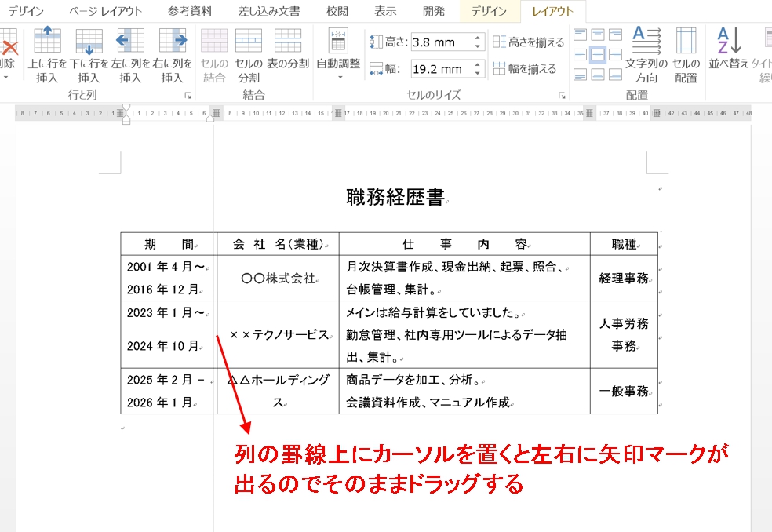This screenshot has height=532, width=772.
Task: Click the セルの分割 split cells icon
Action: (x=248, y=55)
